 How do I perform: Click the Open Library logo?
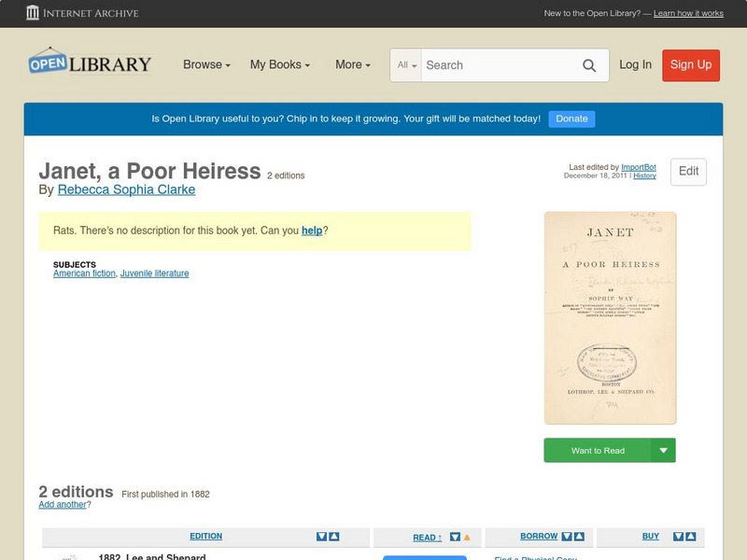tap(90, 62)
